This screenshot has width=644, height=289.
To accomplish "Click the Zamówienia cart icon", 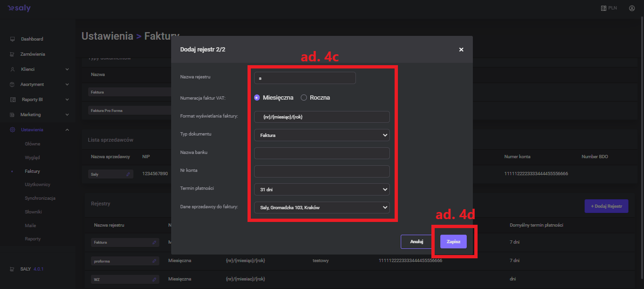I will [x=12, y=54].
